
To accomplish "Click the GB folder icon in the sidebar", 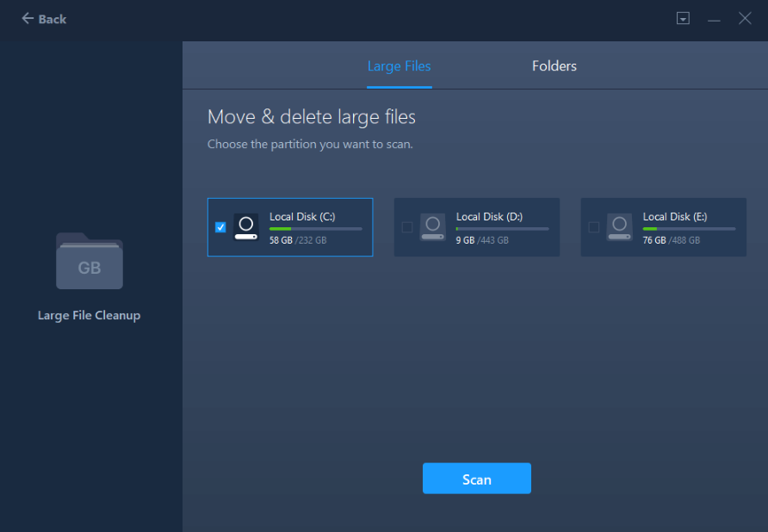I will 90,261.
